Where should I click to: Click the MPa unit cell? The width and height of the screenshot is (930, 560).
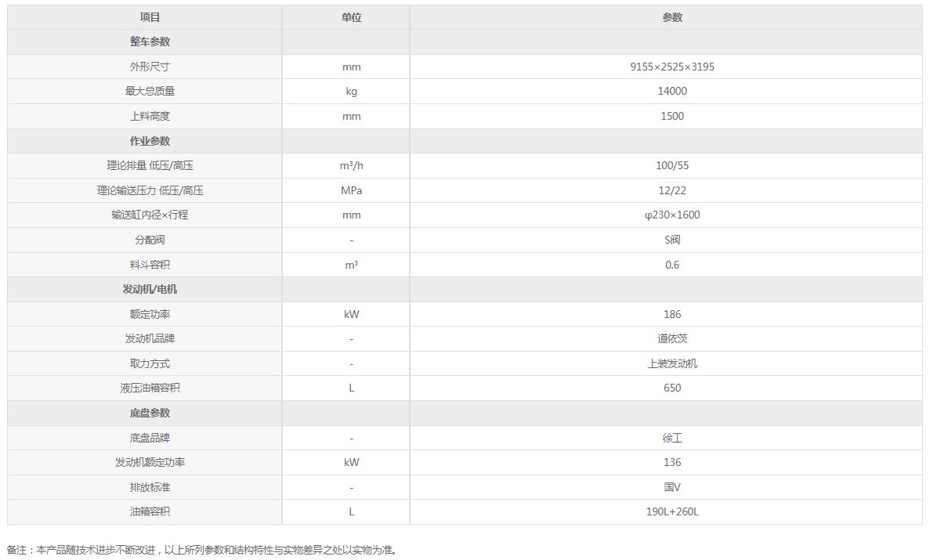[351, 190]
